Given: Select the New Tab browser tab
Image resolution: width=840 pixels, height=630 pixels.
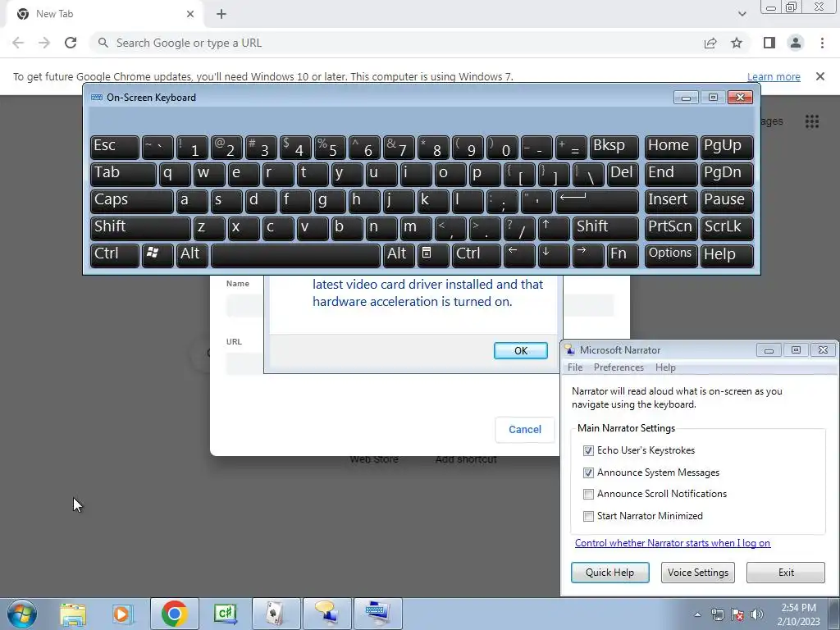Looking at the screenshot, I should pos(104,14).
